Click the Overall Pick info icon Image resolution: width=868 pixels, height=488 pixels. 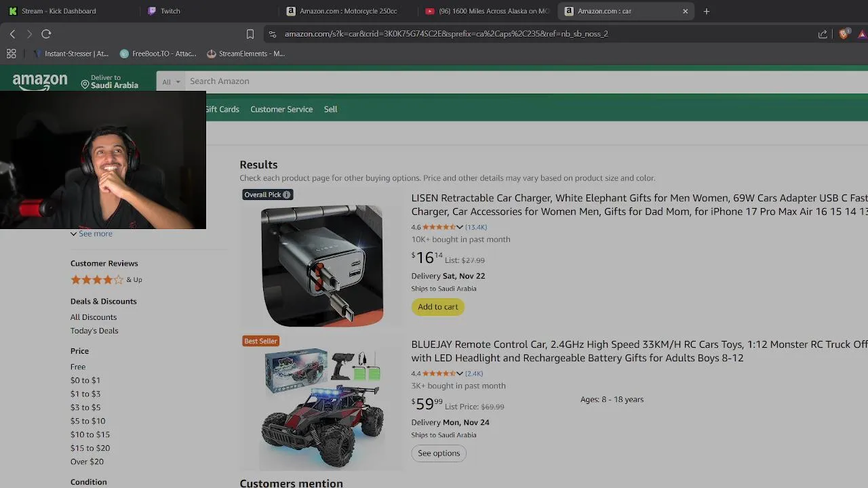tap(287, 195)
